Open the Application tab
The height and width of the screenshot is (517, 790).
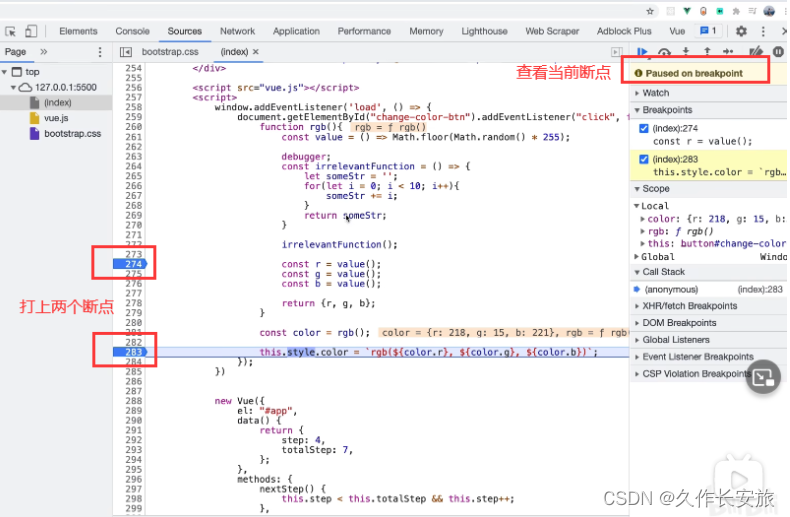[x=296, y=31]
